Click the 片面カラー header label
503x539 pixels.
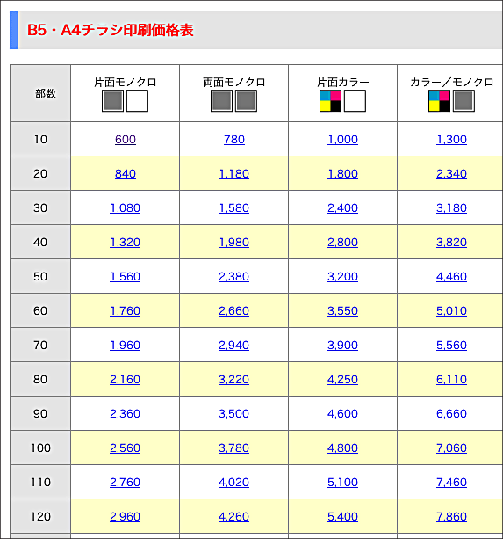coord(343,82)
